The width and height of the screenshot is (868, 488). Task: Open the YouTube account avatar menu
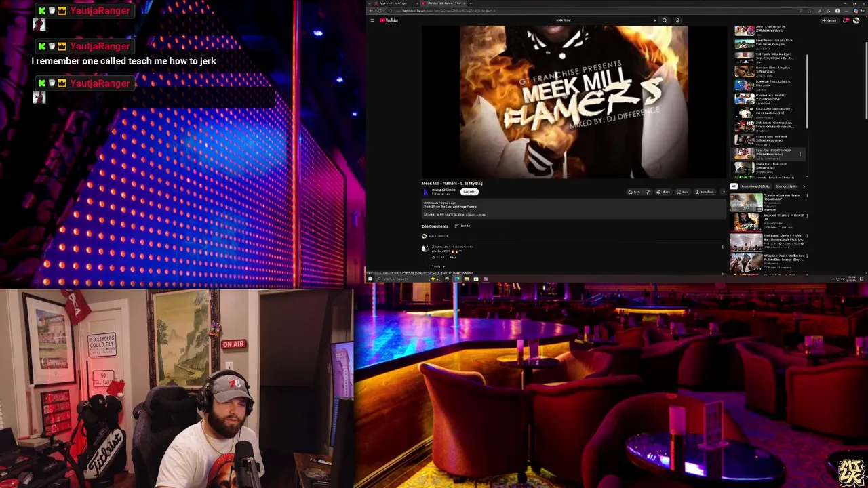(x=856, y=20)
